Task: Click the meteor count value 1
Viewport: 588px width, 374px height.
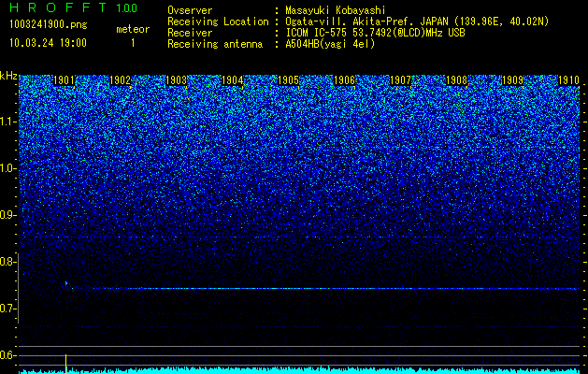Action: (x=133, y=43)
